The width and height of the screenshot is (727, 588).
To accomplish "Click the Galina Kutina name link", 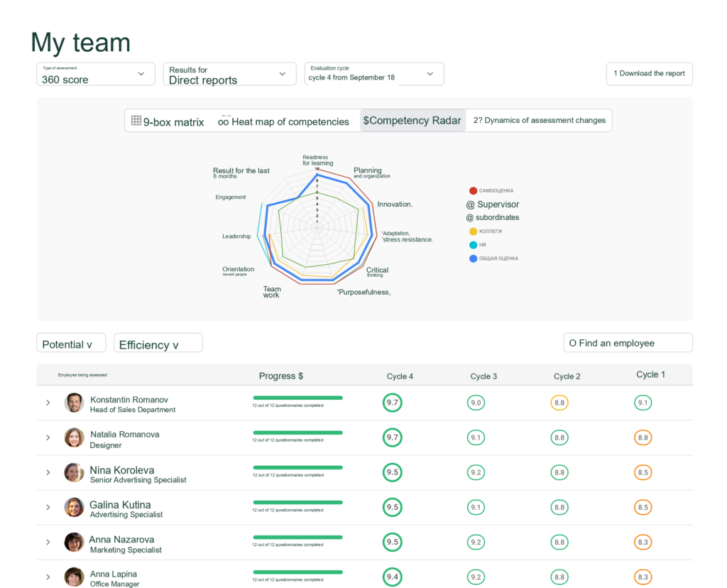I will click(x=120, y=504).
